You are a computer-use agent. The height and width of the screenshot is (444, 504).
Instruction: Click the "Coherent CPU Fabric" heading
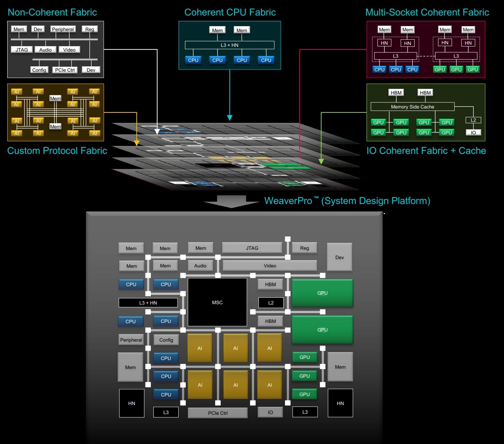tap(230, 12)
